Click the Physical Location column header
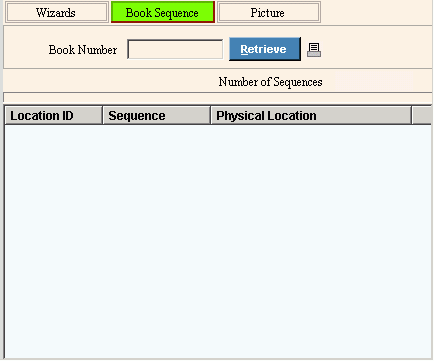 311,116
